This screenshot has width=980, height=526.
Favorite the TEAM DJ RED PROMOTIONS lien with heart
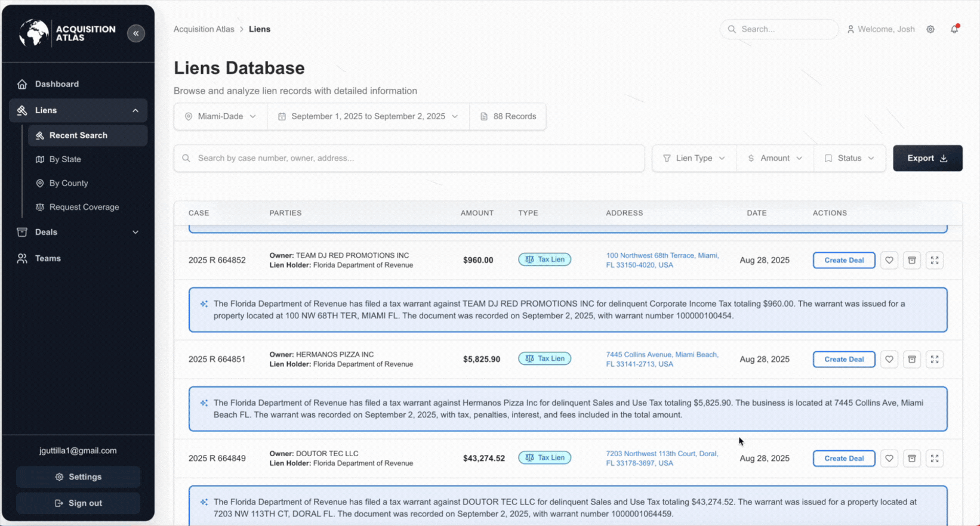click(889, 260)
